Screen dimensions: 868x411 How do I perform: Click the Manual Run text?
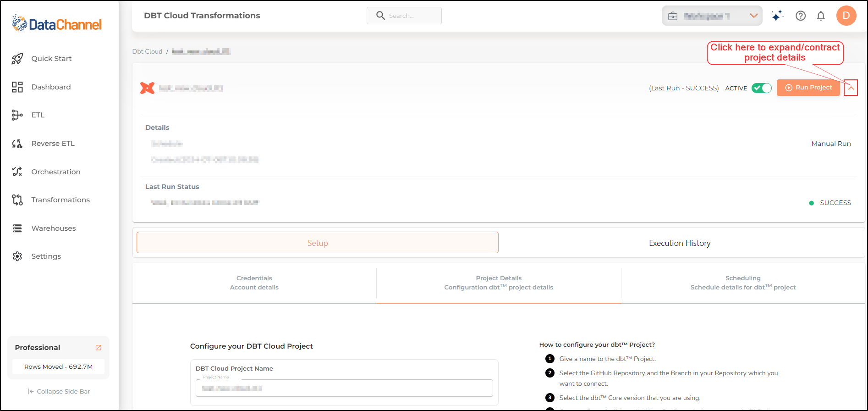tap(831, 144)
